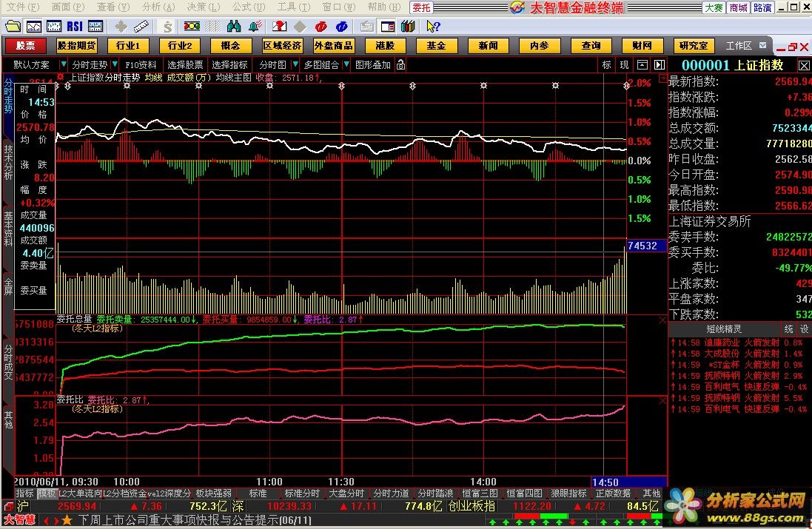Open the 文件(F) menu
812x529 pixels.
pos(23,7)
